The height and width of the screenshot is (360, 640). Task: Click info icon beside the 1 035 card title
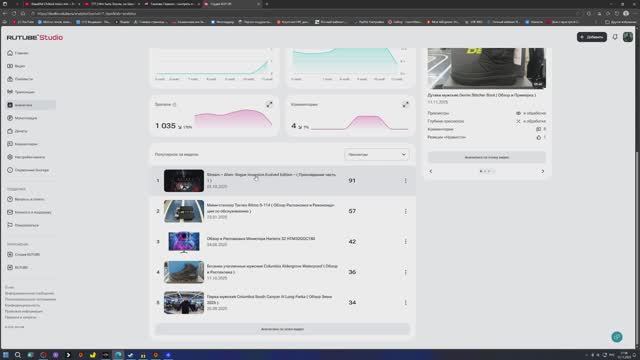[174, 105]
